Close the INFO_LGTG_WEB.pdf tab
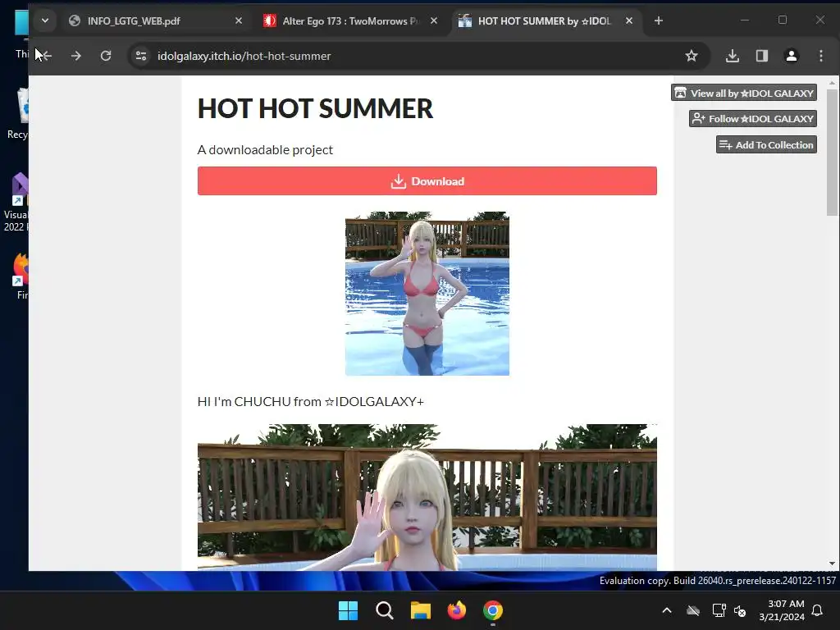 point(239,21)
